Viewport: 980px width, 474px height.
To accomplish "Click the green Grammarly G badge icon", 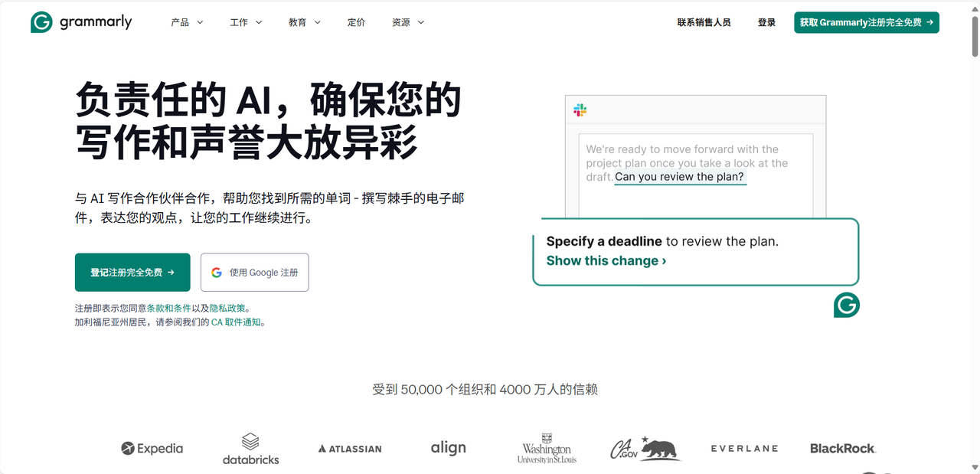I will coord(847,305).
